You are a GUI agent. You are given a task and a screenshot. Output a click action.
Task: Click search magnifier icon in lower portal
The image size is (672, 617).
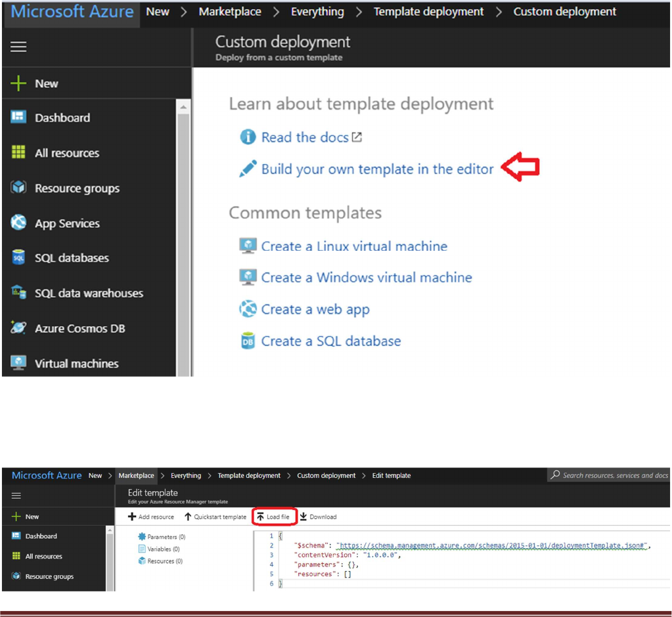coord(556,475)
